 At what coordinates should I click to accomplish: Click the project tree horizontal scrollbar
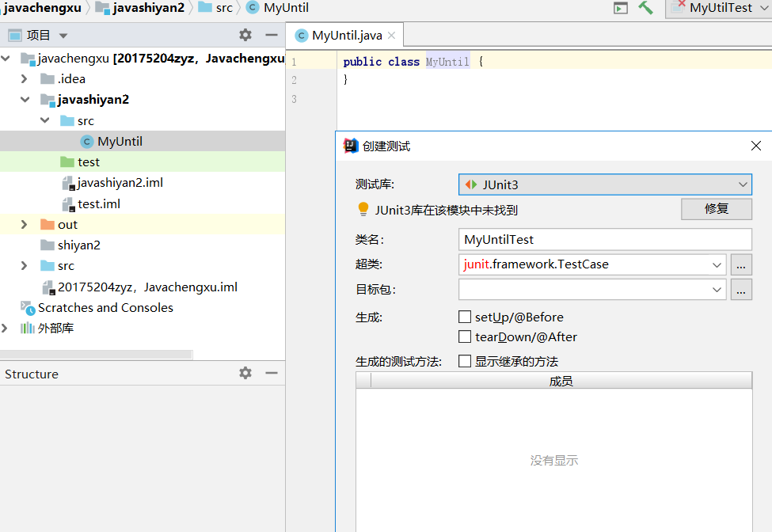tap(96, 355)
